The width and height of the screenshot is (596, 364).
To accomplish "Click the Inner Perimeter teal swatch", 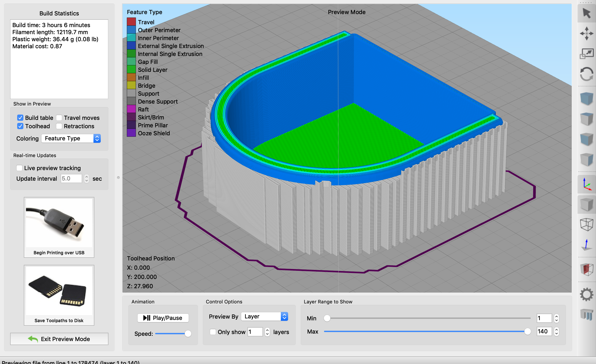I will click(x=131, y=38).
